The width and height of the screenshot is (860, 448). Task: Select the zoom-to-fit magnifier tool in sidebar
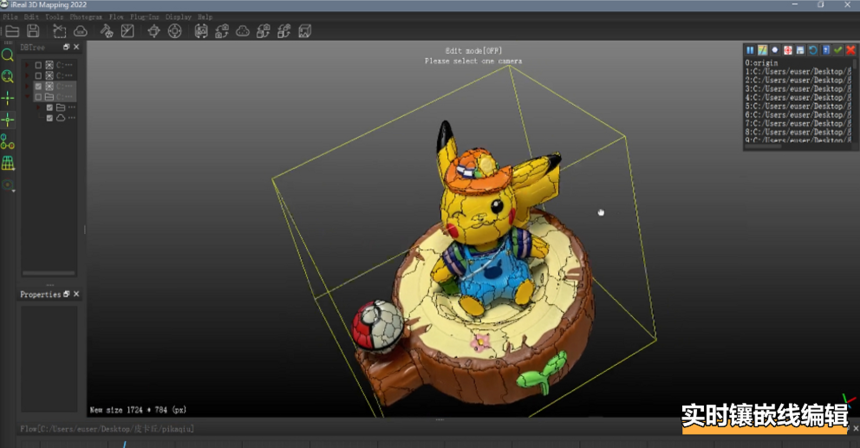(8, 77)
